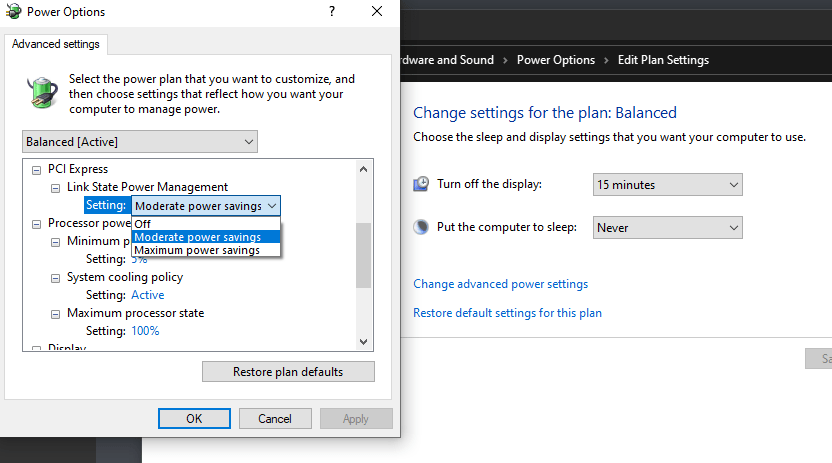Image resolution: width=832 pixels, height=463 pixels.
Task: Click Restore default settings for this plan
Action: point(507,313)
